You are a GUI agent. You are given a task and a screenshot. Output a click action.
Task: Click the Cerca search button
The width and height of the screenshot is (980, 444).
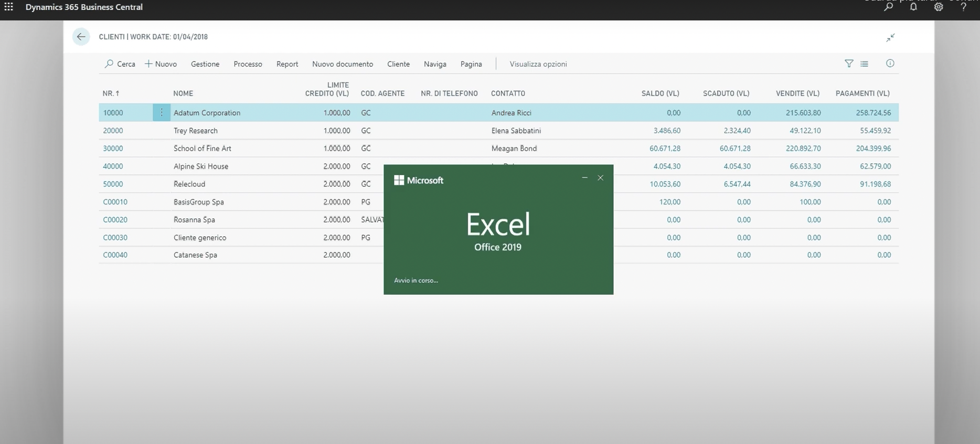coord(120,64)
